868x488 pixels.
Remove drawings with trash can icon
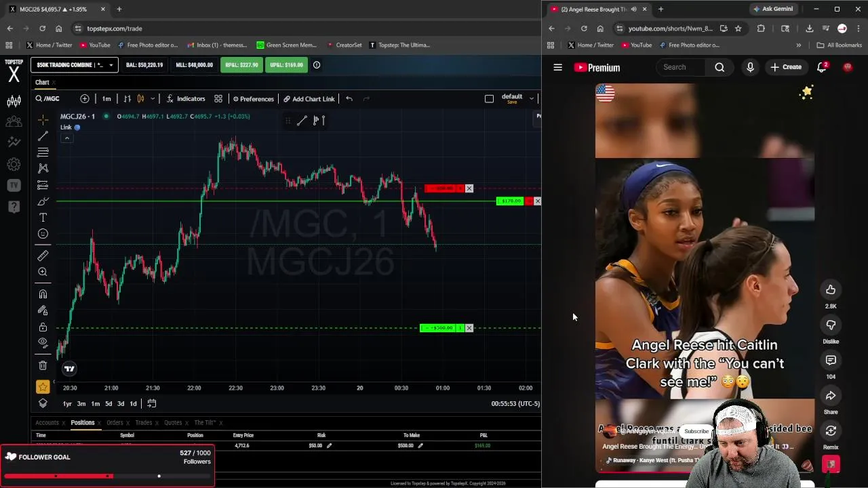43,365
